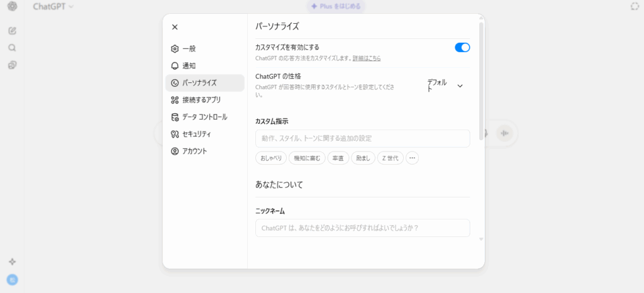Viewport: 644px width, 293px height.
Task: Select the おしゃべり tone chip
Action: tap(271, 158)
